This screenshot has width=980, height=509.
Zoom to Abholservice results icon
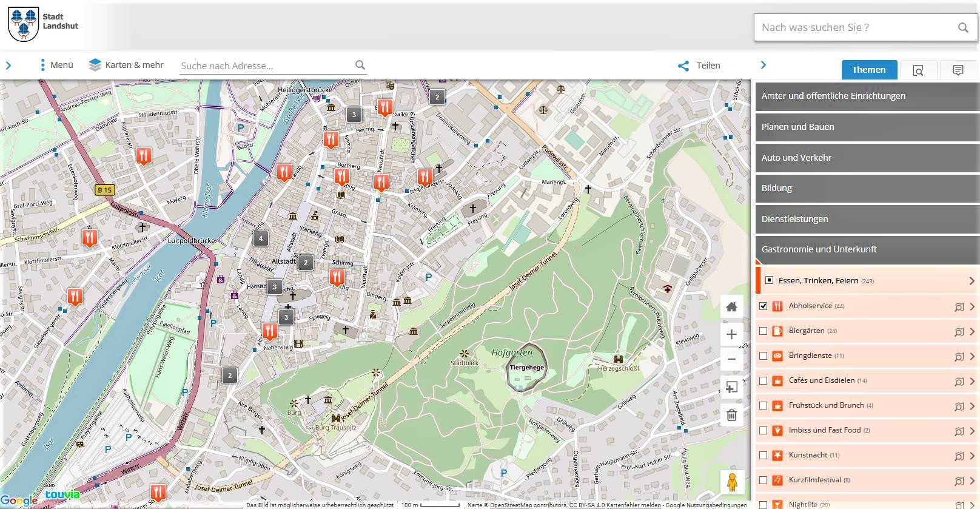[959, 307]
